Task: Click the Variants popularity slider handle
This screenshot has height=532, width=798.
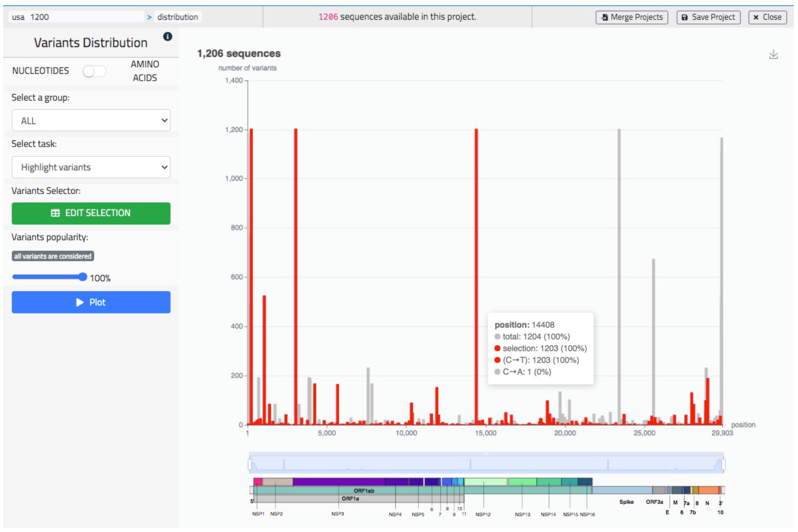Action: [x=83, y=277]
